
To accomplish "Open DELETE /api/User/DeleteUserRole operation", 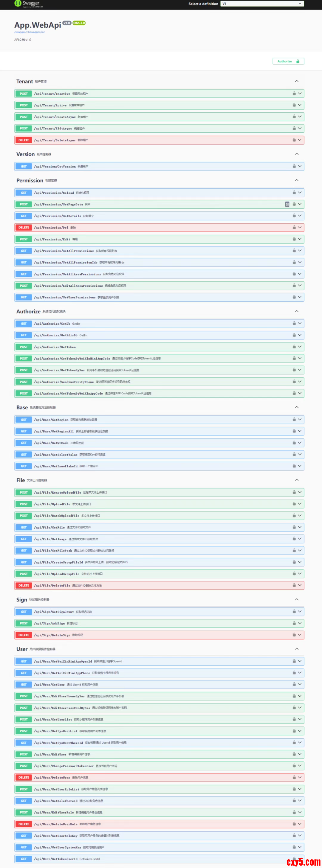I will point(159,824).
